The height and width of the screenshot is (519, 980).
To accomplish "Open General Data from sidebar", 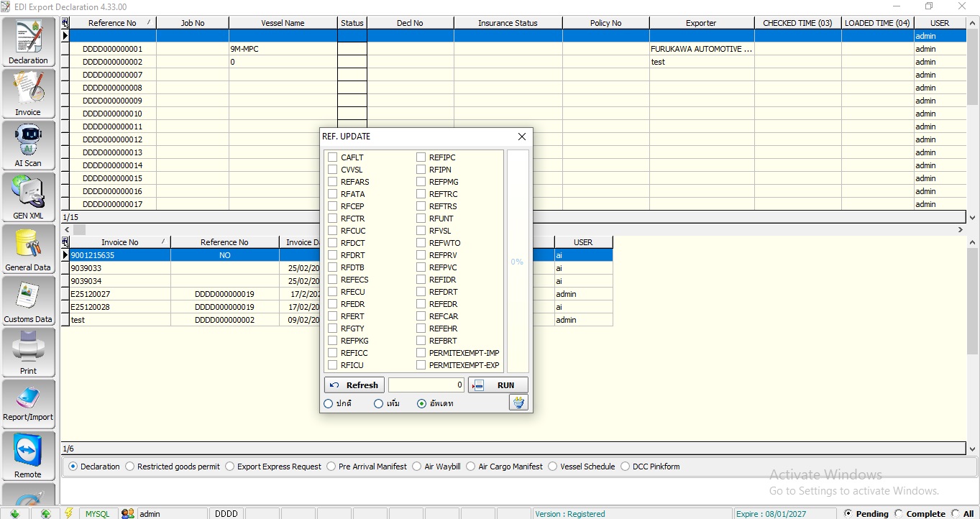I will [x=29, y=248].
